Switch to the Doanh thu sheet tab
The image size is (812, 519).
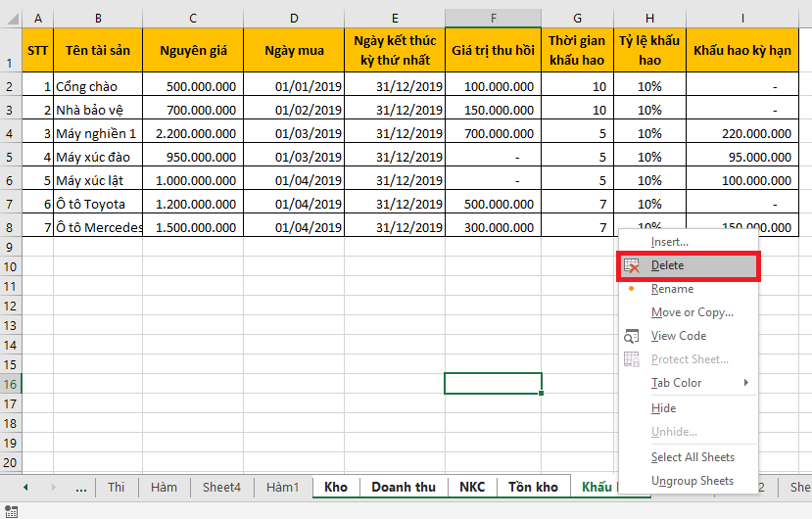(404, 487)
